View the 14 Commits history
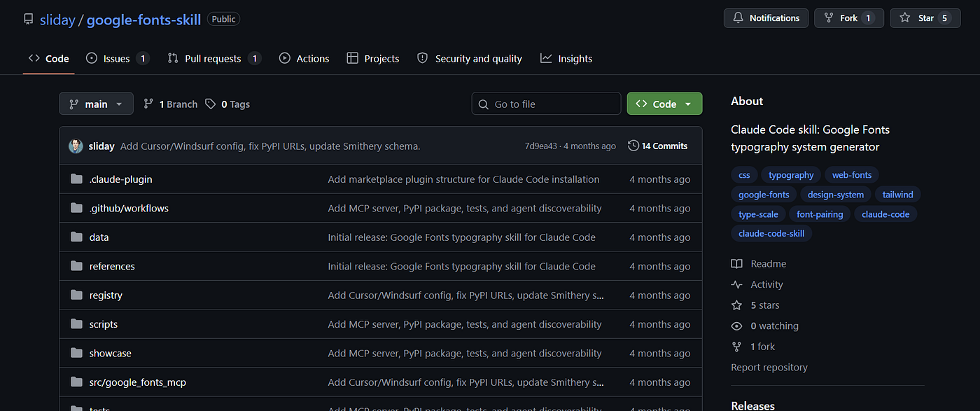The image size is (980, 411). pos(658,146)
